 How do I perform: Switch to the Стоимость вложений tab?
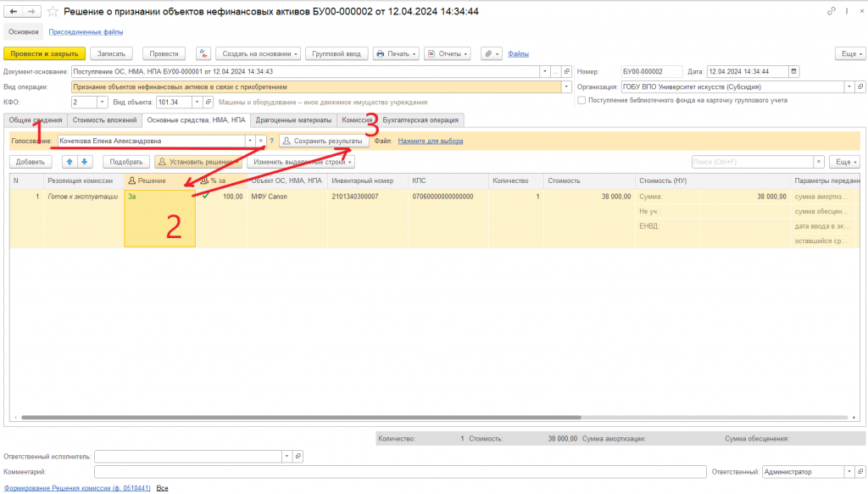pyautogui.click(x=104, y=120)
